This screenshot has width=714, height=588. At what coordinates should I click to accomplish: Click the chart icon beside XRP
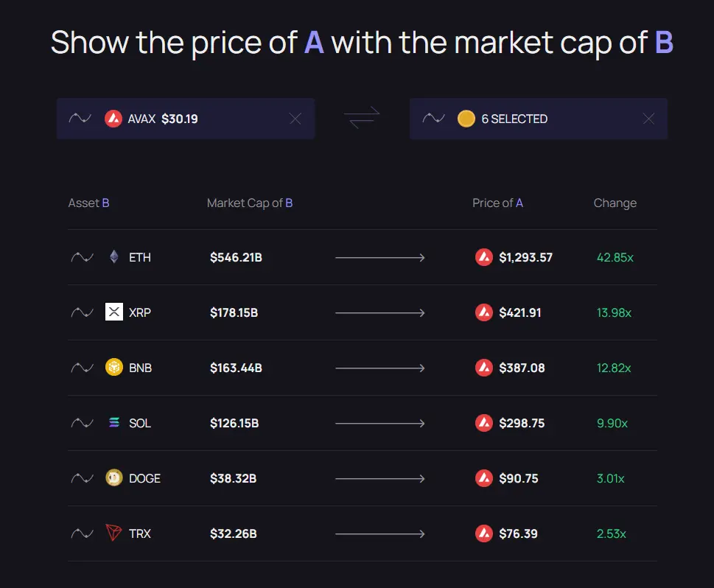tap(82, 312)
